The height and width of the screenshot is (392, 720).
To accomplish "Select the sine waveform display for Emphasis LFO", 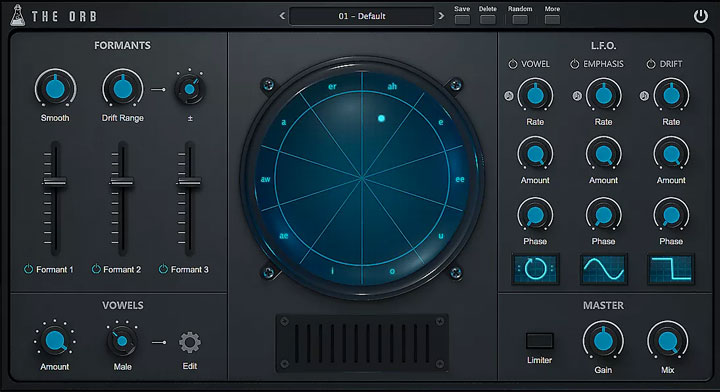I will click(603, 269).
